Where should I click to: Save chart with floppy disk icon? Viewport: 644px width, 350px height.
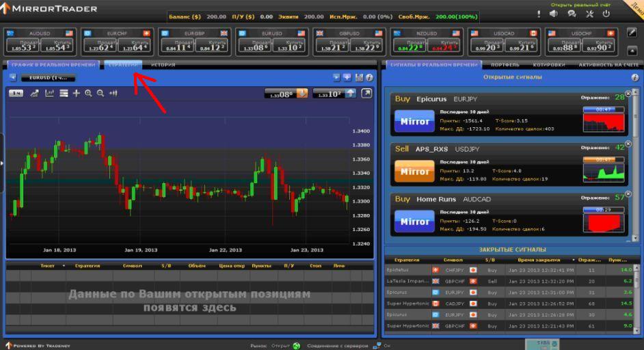[359, 77]
